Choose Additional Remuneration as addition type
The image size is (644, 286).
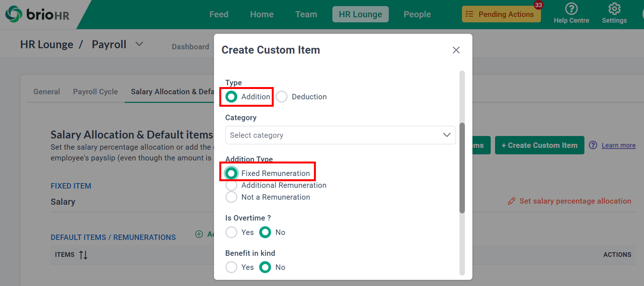pyautogui.click(x=231, y=185)
